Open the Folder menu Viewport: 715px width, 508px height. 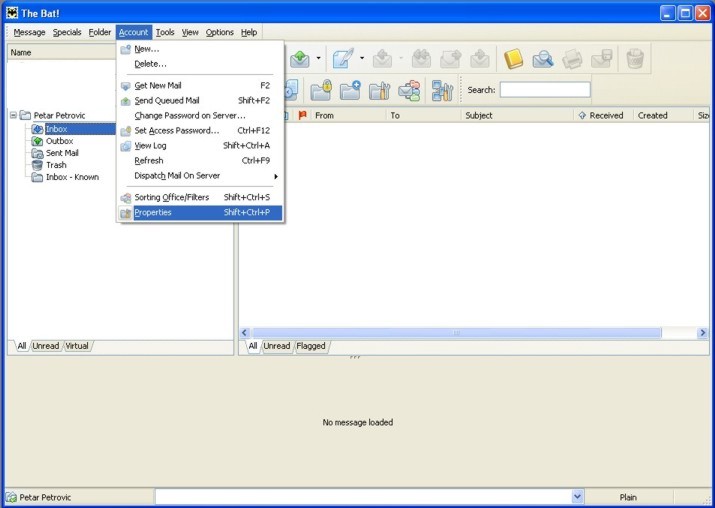99,32
